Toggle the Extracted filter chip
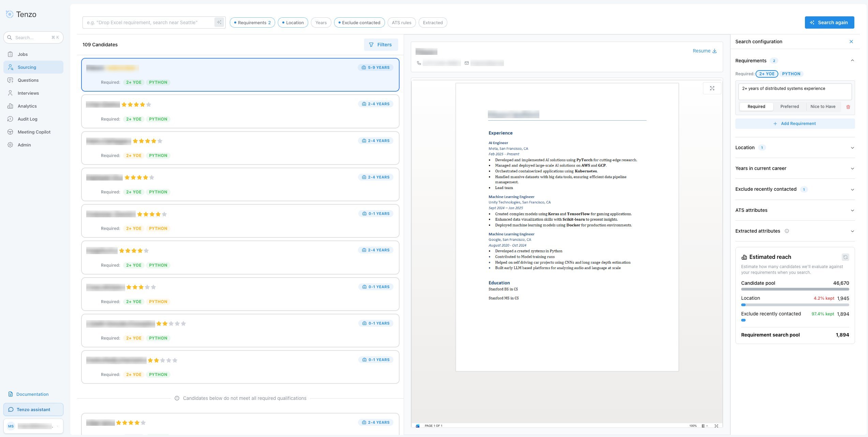This screenshot has width=868, height=437. click(433, 22)
